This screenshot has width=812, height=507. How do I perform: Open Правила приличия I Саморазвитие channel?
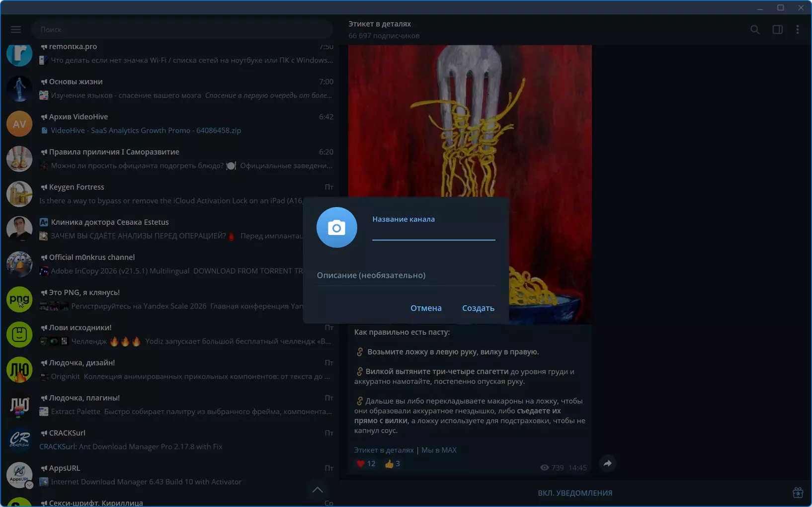pos(169,159)
